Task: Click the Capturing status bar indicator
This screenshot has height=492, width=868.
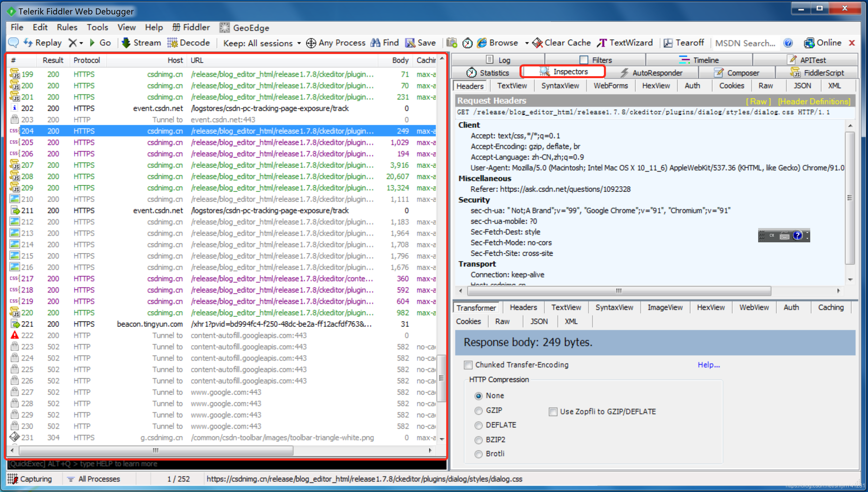Action: [x=30, y=479]
